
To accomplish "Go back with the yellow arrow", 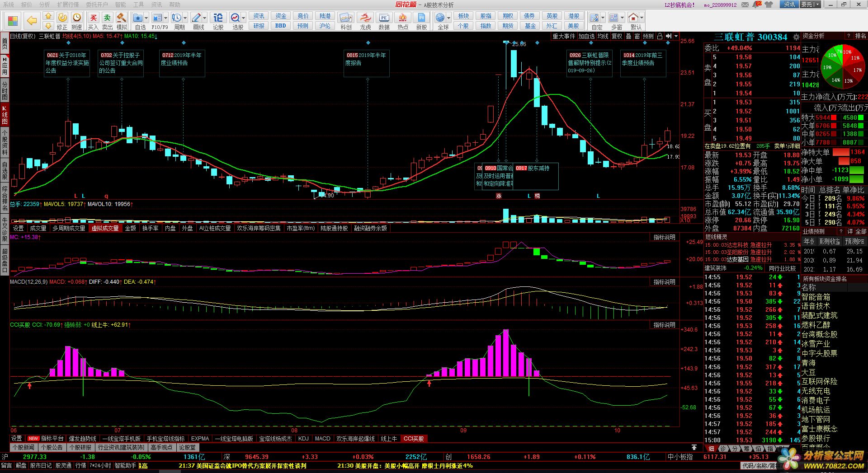I will 31,21.
